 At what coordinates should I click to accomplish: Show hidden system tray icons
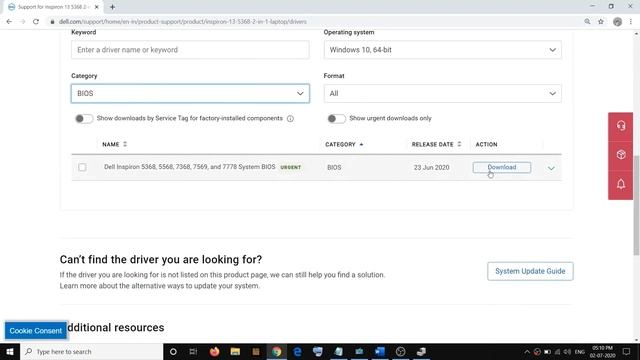pos(527,352)
